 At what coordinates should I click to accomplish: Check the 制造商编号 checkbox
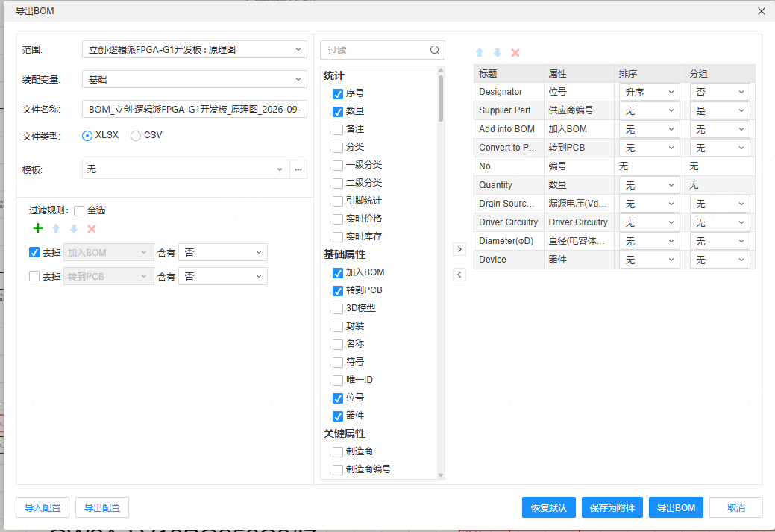(338, 470)
